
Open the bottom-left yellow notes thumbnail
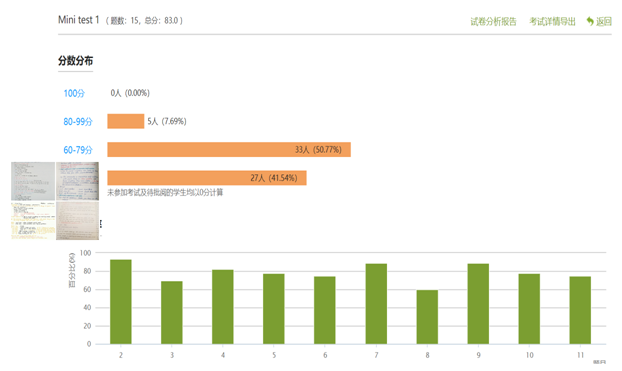click(x=33, y=221)
